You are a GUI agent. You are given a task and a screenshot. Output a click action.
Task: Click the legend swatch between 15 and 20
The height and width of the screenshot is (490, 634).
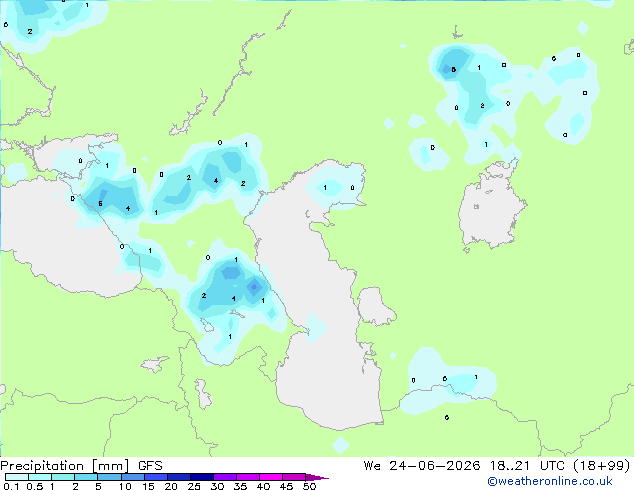coord(156,477)
